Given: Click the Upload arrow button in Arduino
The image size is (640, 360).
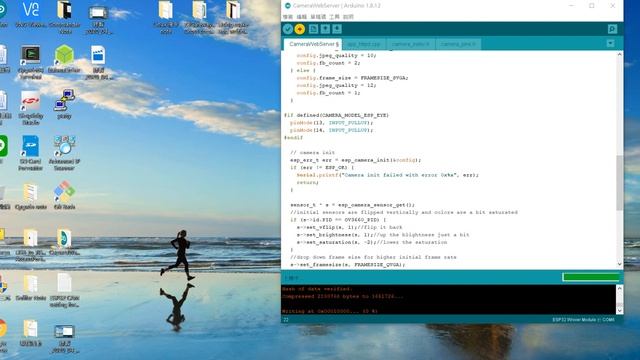Looking at the screenshot, I should click(x=300, y=29).
